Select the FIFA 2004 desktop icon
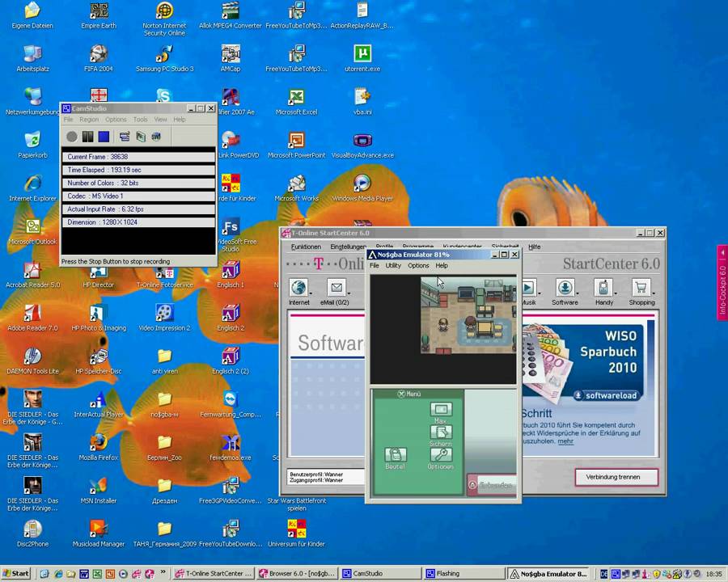The height and width of the screenshot is (582, 728). [99, 58]
